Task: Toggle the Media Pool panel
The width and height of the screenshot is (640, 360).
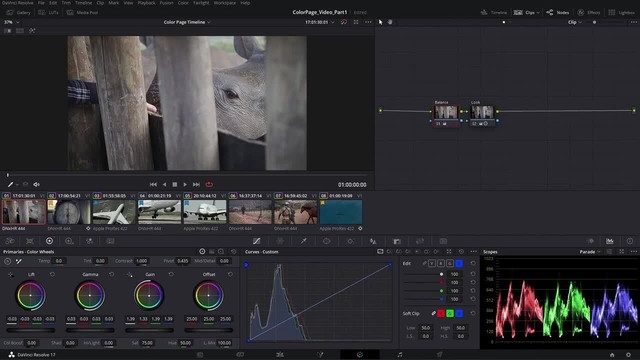Action: (82, 13)
